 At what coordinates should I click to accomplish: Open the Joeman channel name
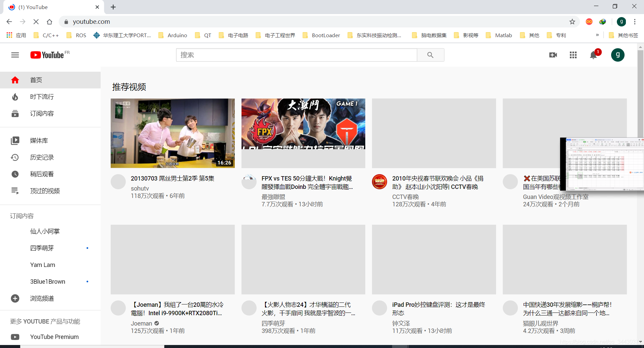pyautogui.click(x=142, y=324)
